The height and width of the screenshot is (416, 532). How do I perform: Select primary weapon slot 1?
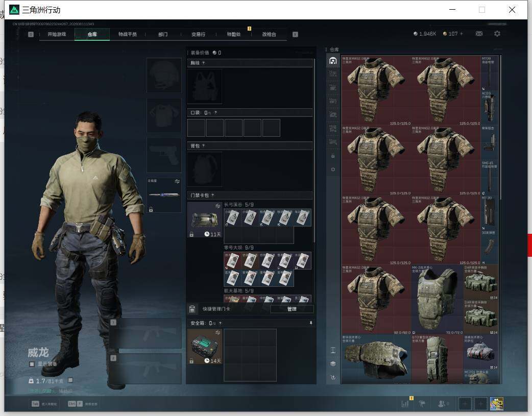[x=146, y=333]
